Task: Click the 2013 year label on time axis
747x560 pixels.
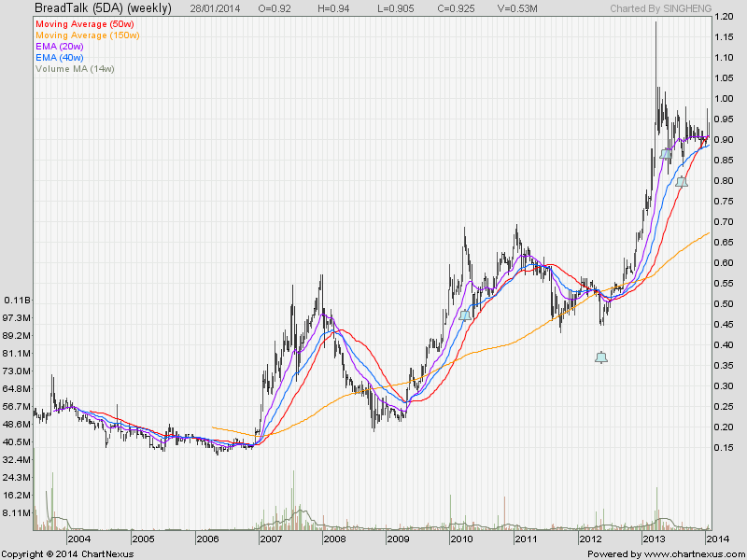Action: 654,539
